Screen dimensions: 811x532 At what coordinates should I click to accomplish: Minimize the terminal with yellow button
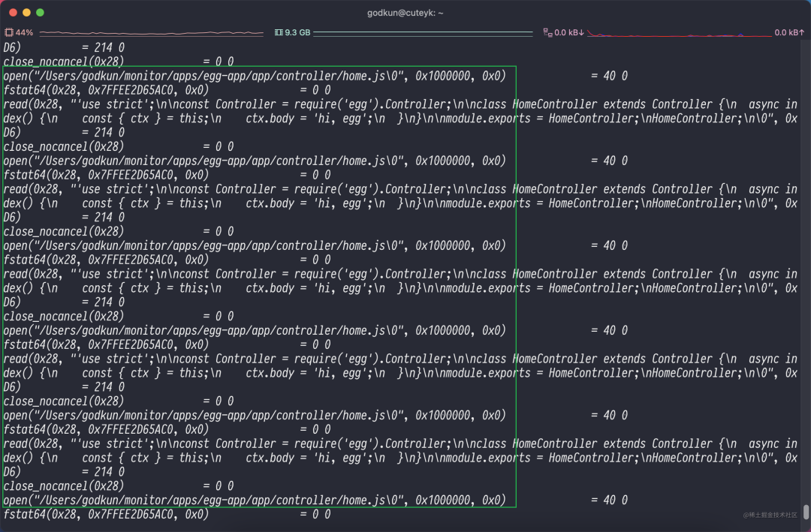(x=27, y=13)
